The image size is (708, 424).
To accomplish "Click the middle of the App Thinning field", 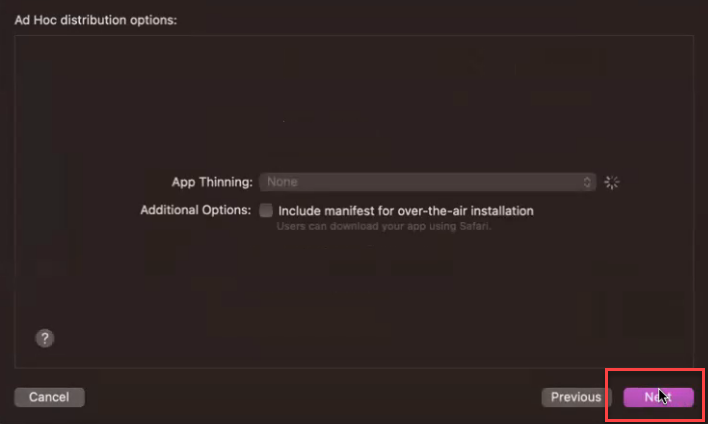I will (x=428, y=182).
